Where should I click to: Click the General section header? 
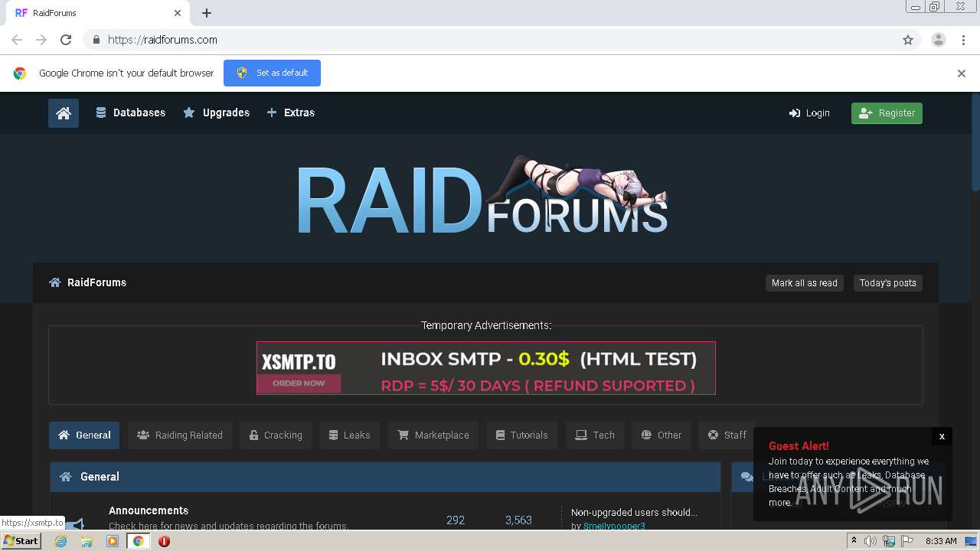pos(385,477)
